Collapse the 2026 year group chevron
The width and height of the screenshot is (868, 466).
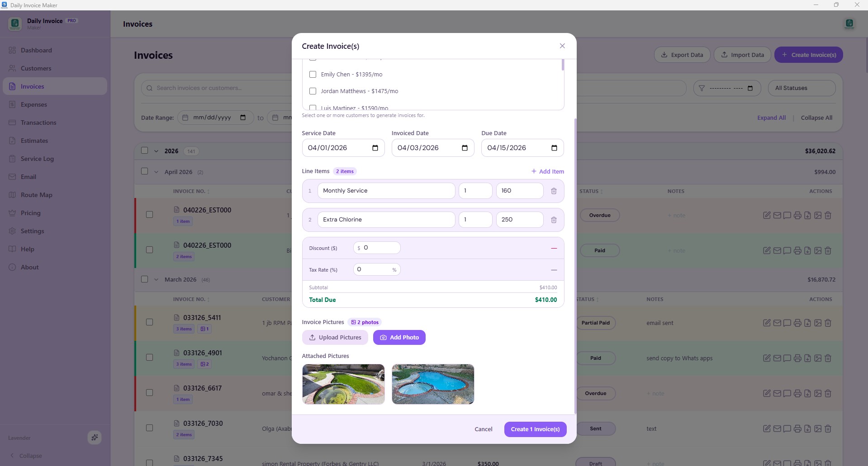point(156,151)
